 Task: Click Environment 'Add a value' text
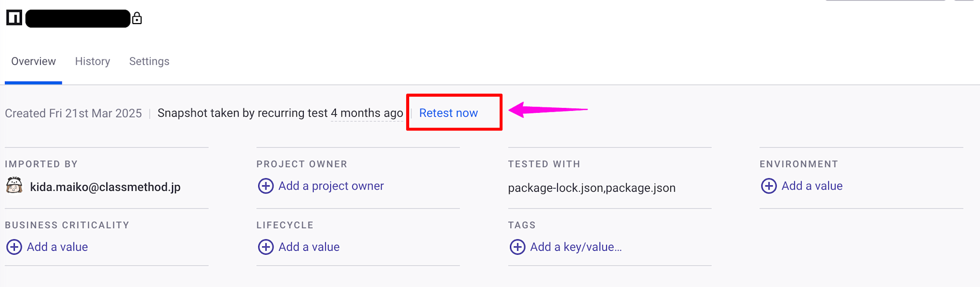tap(811, 186)
